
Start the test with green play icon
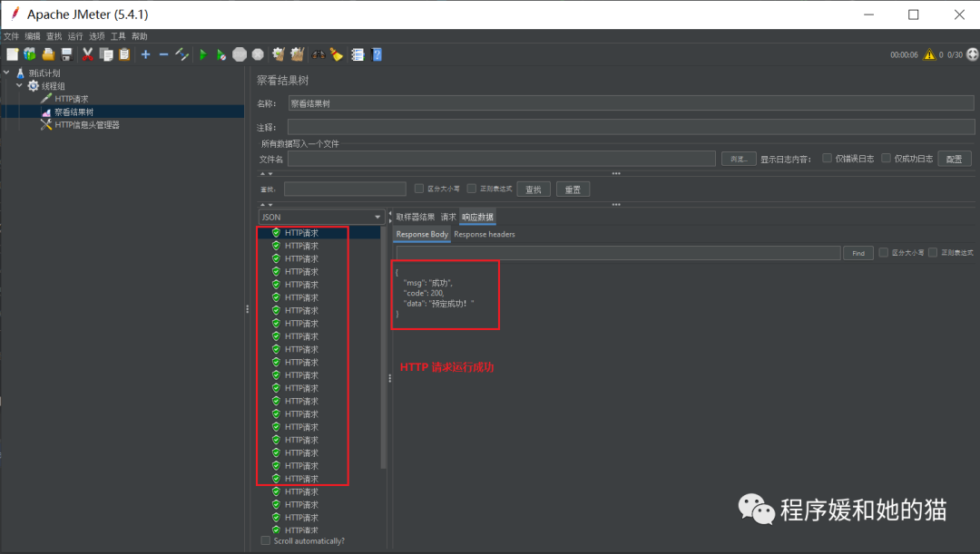[x=203, y=55]
